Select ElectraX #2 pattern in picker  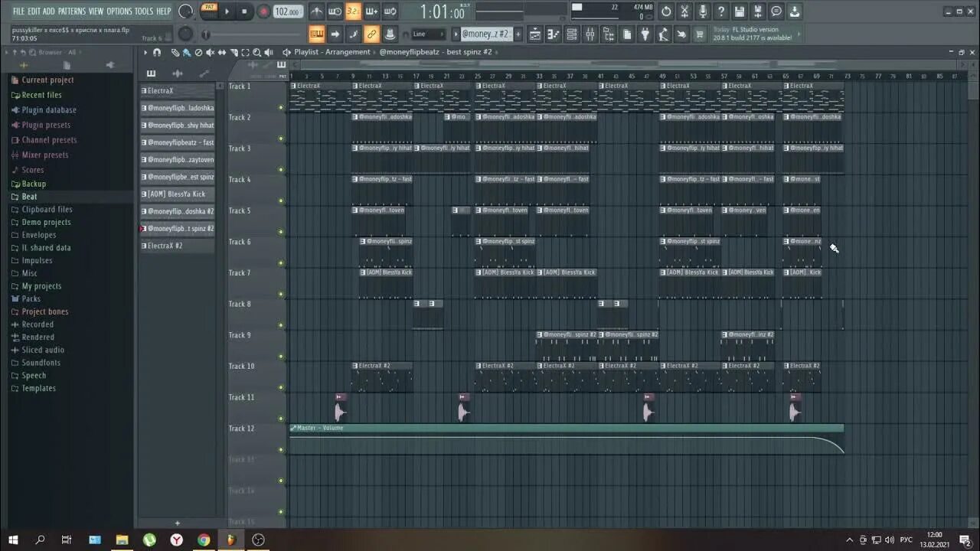coord(177,246)
